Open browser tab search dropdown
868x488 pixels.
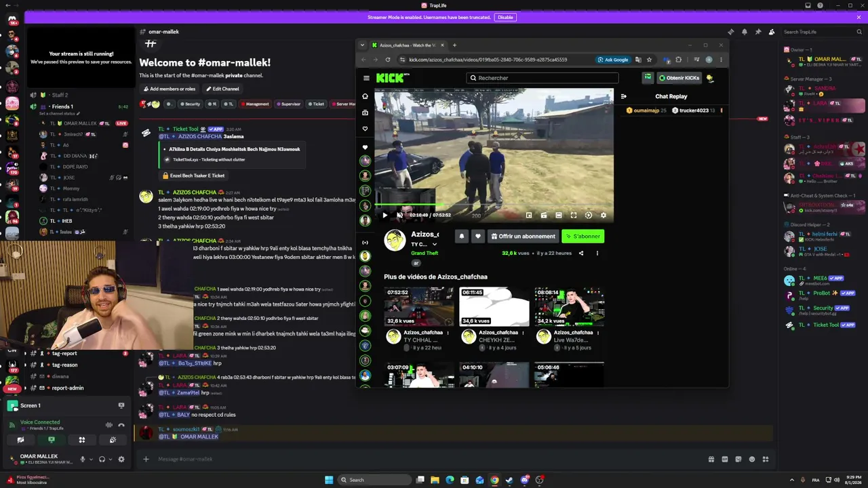(362, 45)
